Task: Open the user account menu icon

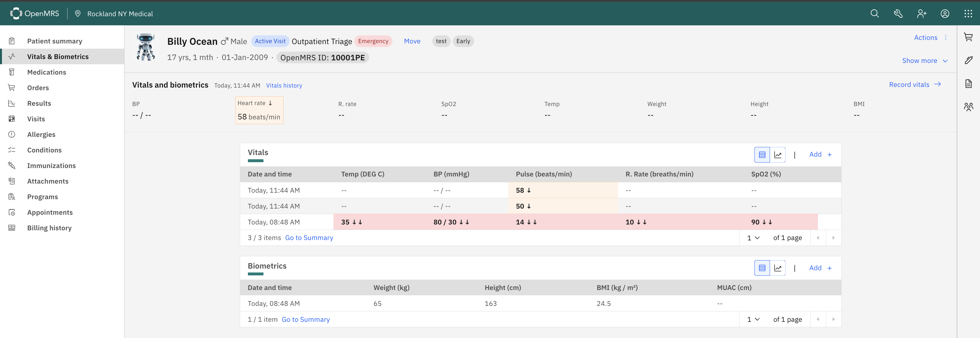Action: point(945,14)
